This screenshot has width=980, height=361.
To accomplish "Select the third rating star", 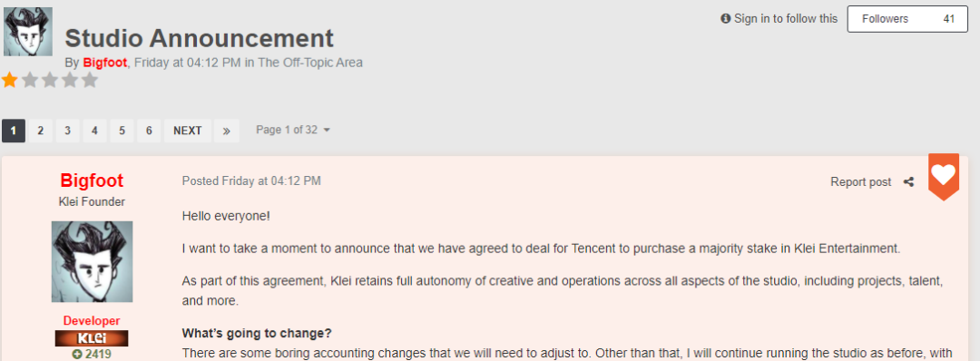I will [x=50, y=80].
